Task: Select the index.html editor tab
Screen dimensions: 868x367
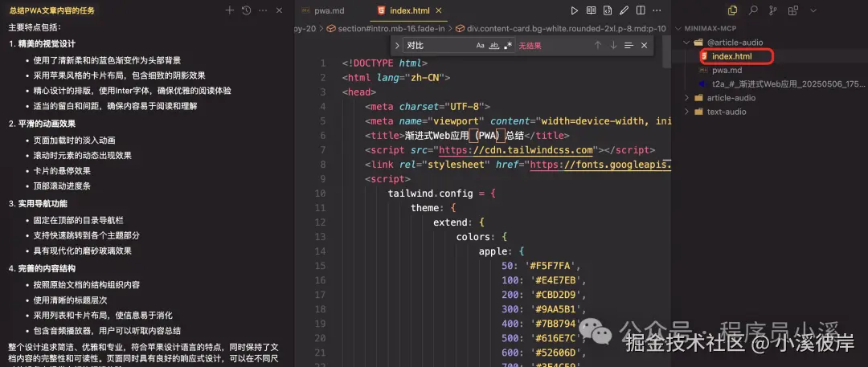Action: click(409, 10)
